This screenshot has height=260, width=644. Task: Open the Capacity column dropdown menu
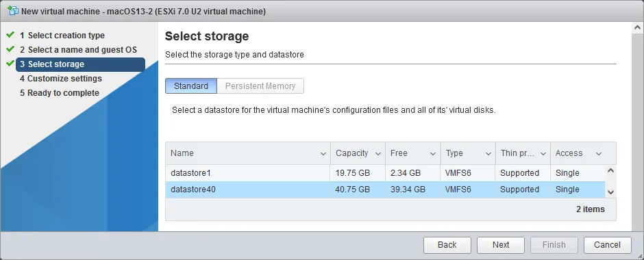pos(378,154)
